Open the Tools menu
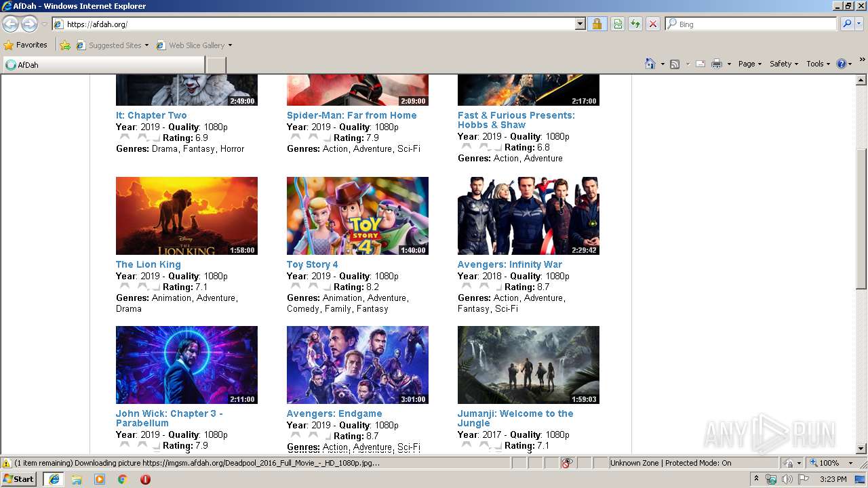 pyautogui.click(x=818, y=64)
